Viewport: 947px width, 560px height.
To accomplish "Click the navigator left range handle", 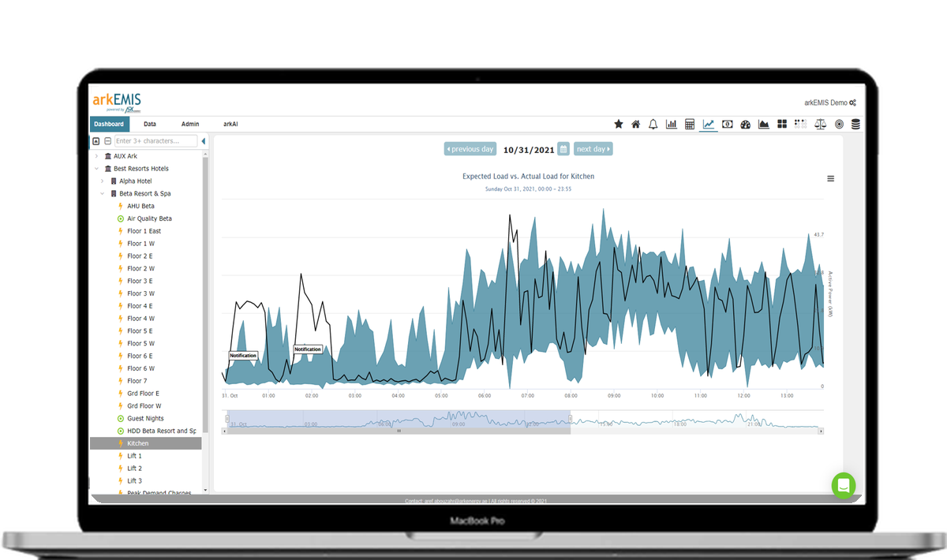I will coord(227,418).
